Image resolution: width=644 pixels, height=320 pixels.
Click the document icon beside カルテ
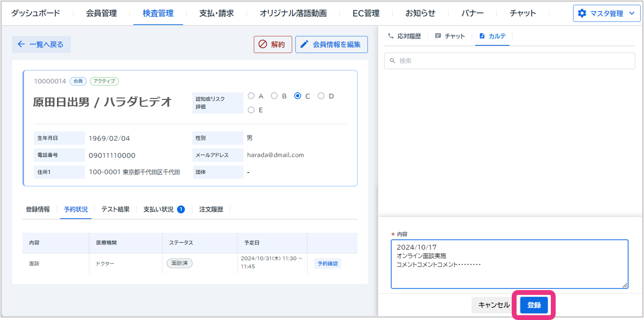click(x=482, y=36)
